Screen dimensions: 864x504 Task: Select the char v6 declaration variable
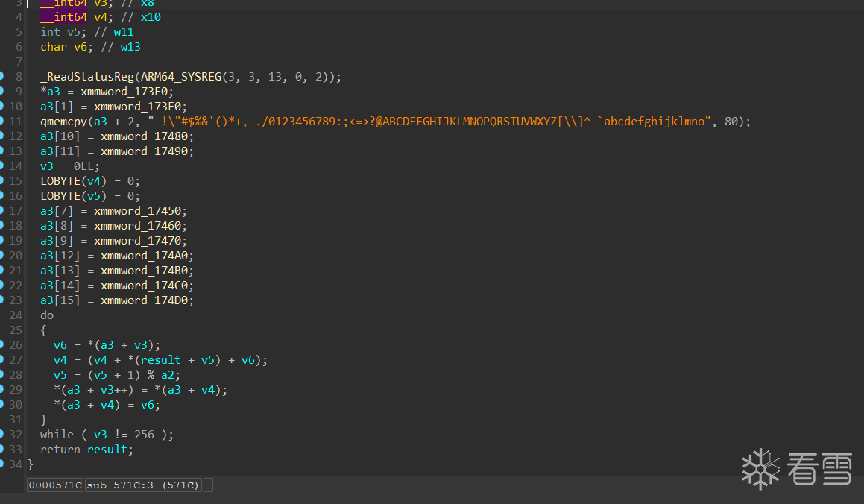(x=79, y=47)
